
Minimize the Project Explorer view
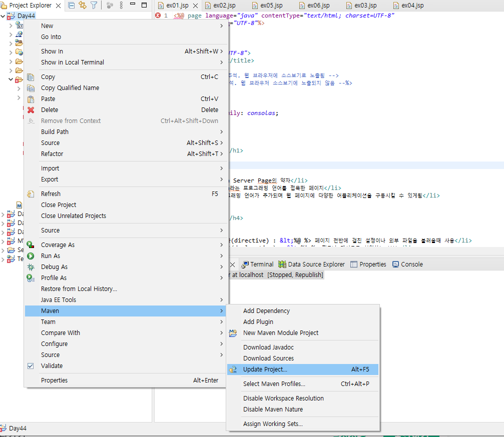click(133, 4)
